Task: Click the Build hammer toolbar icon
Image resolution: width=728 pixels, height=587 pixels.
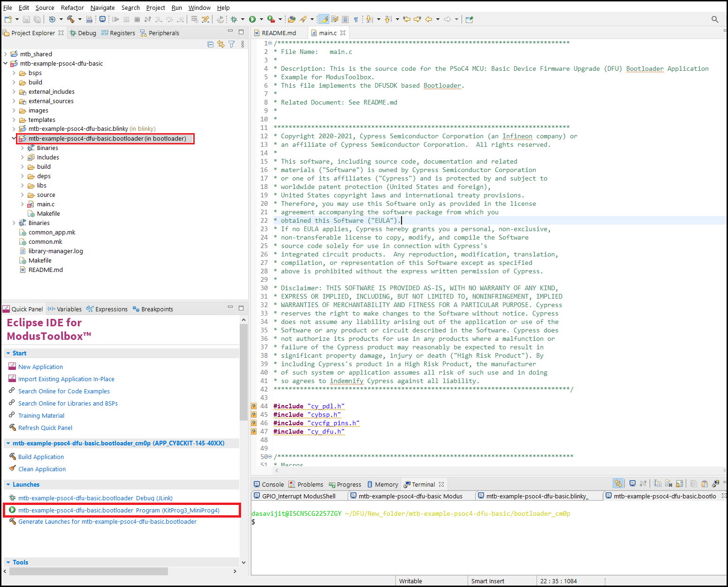Action: pyautogui.click(x=71, y=19)
